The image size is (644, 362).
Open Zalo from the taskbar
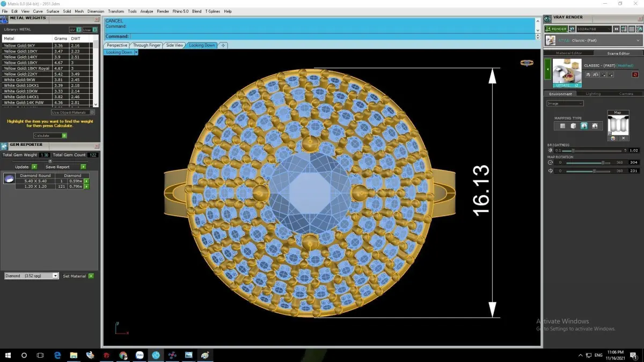click(140, 355)
